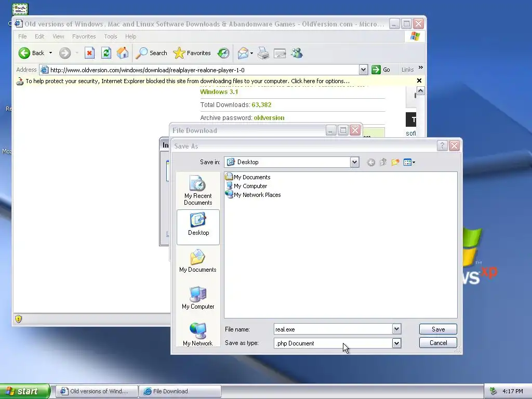The image size is (532, 399).
Task: Open the Favorites star button
Action: 192,53
